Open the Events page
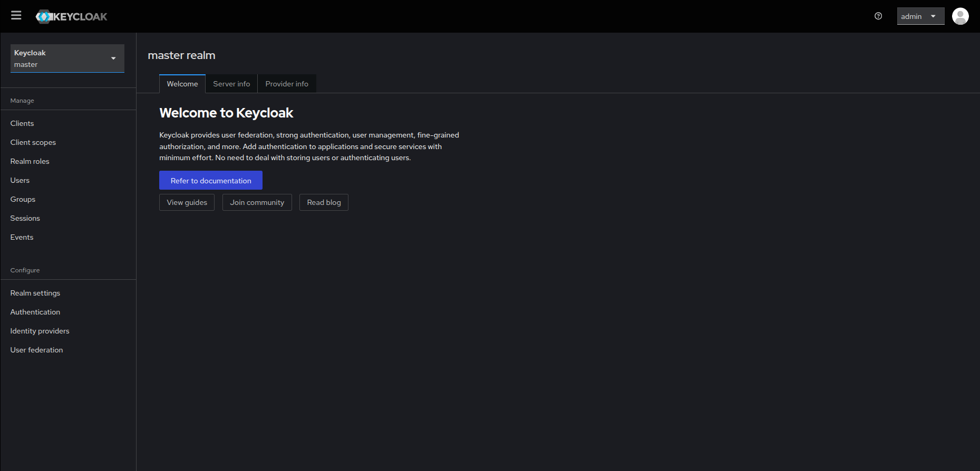Viewport: 980px width, 471px height. (68, 237)
